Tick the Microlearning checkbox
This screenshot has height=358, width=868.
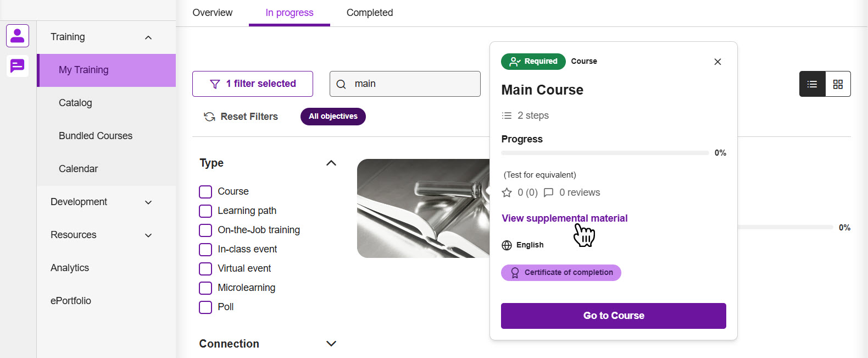205,288
